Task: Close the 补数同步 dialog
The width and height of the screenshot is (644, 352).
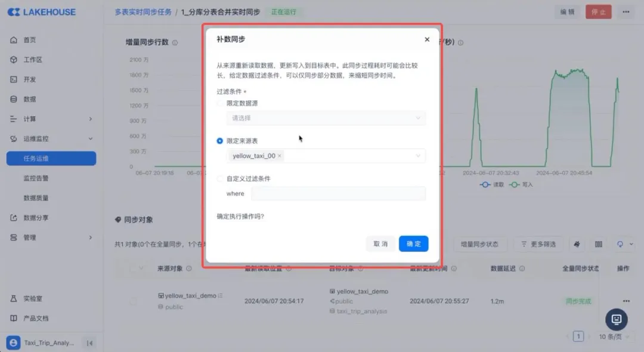Action: pos(427,39)
